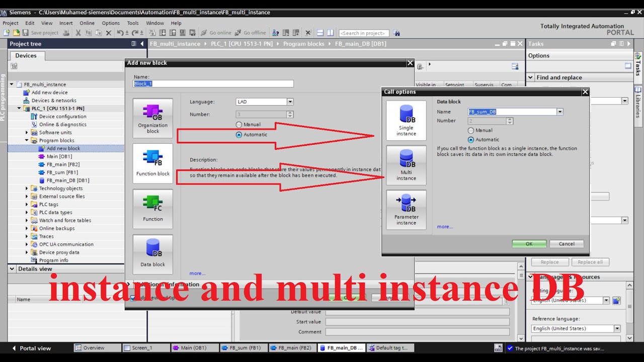
Task: Click the Split editor vertically icon
Action: (330, 33)
